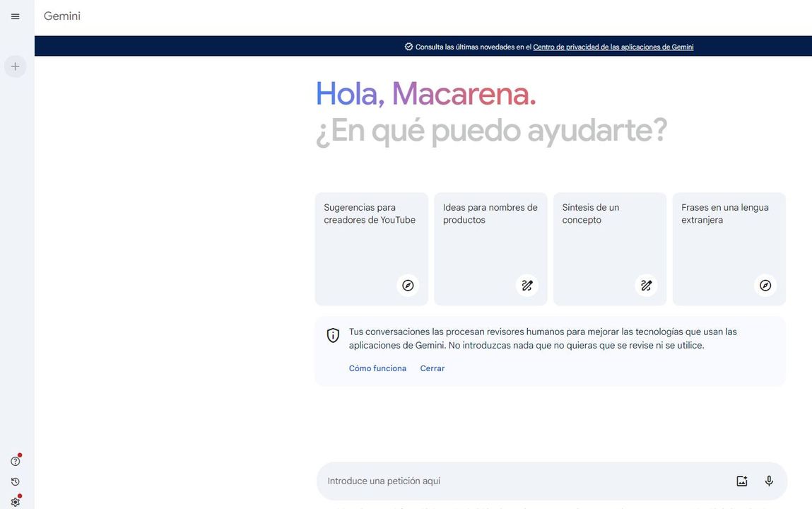
Task: Click compass icon on YouTube suggestions card
Action: tap(408, 286)
